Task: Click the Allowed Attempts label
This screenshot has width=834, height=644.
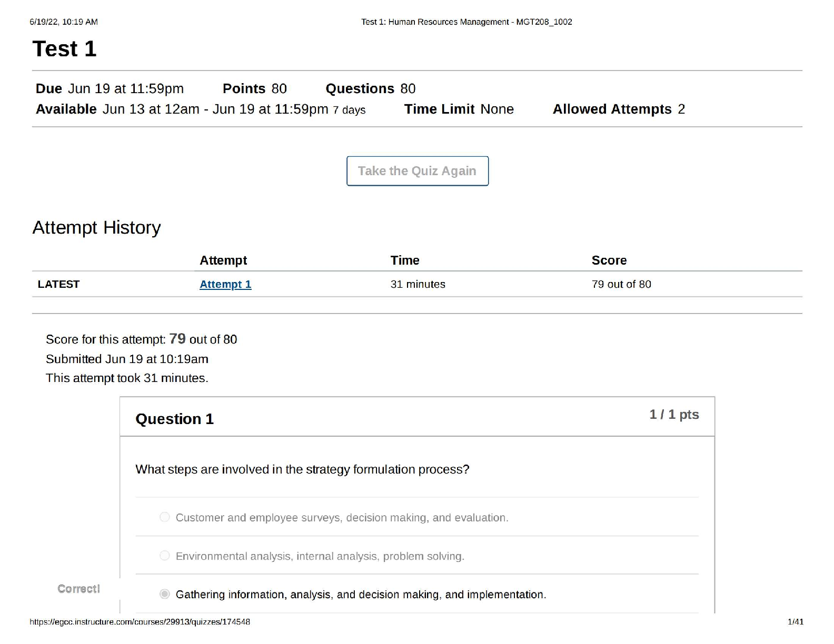Action: [612, 109]
